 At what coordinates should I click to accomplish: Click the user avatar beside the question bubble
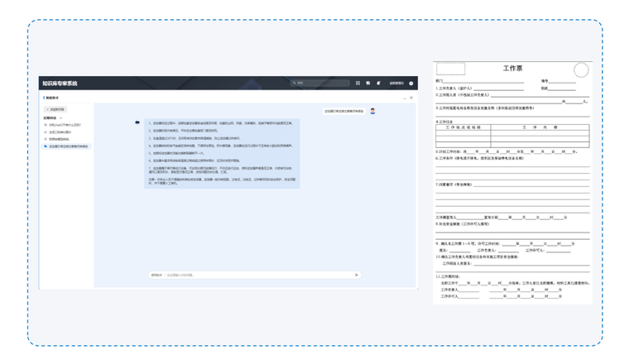coord(372,110)
